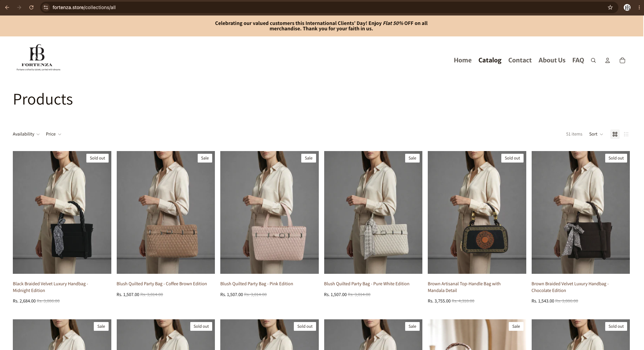Expand the Availability filter
The image size is (644, 350).
[26, 134]
